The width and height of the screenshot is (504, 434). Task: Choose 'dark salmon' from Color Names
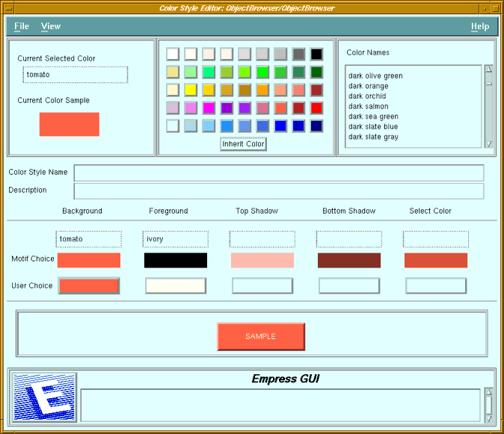369,106
